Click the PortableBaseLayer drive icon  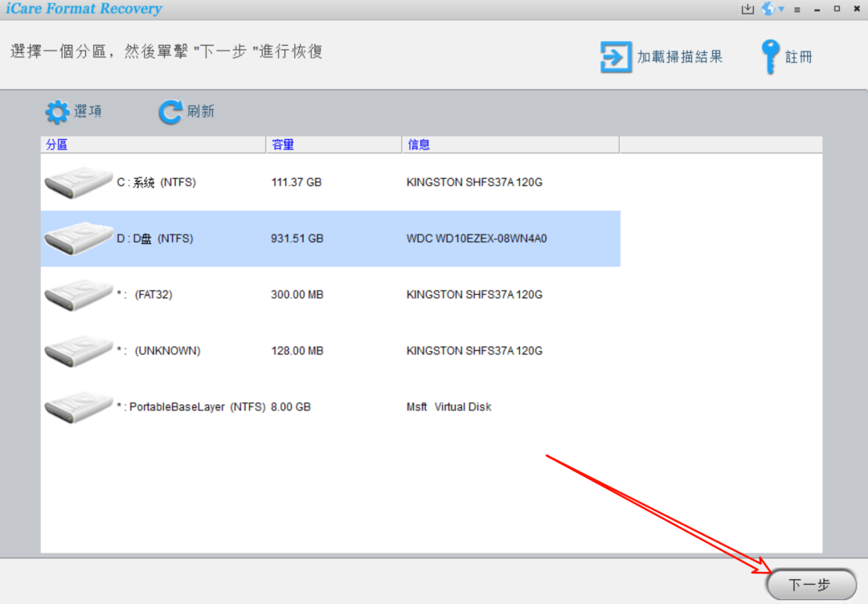78,406
